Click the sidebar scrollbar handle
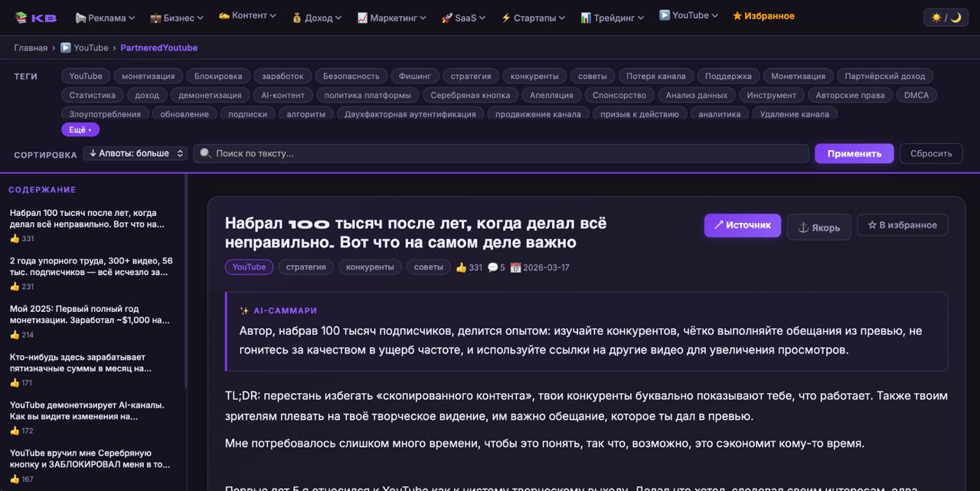Viewport: 980px width, 491px height. [x=185, y=281]
